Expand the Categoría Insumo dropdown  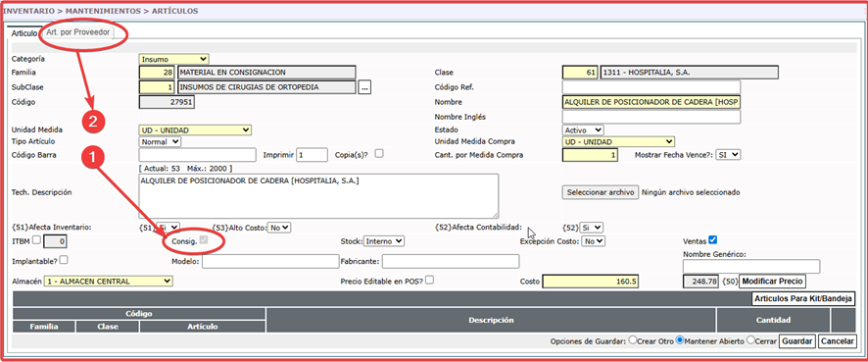(173, 59)
